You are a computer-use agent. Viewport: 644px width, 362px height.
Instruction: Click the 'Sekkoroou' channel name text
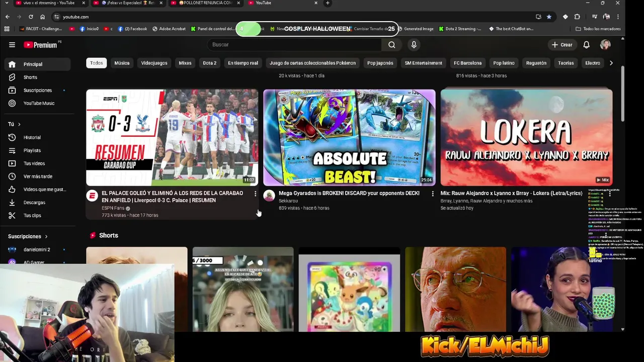coord(288,201)
